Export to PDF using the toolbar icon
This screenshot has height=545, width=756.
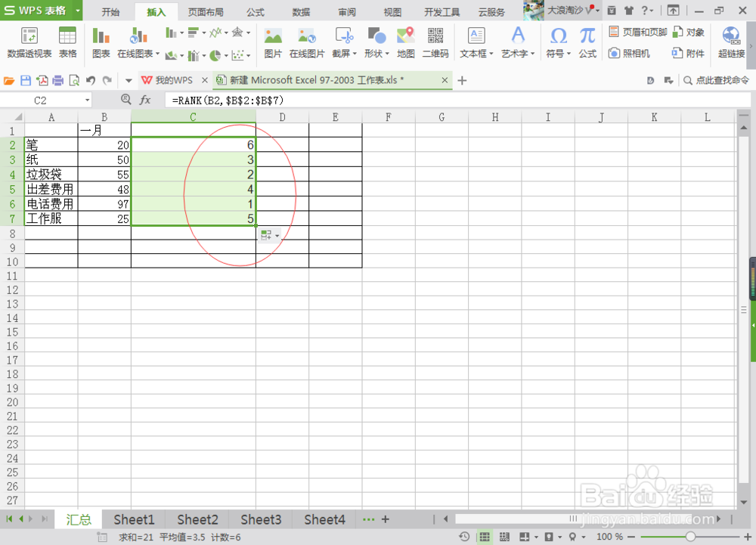42,80
